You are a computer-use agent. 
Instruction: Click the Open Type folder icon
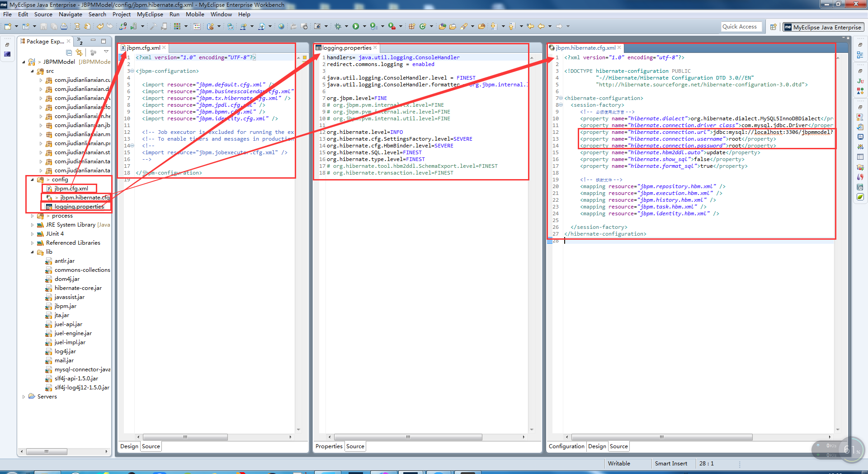[x=443, y=27]
